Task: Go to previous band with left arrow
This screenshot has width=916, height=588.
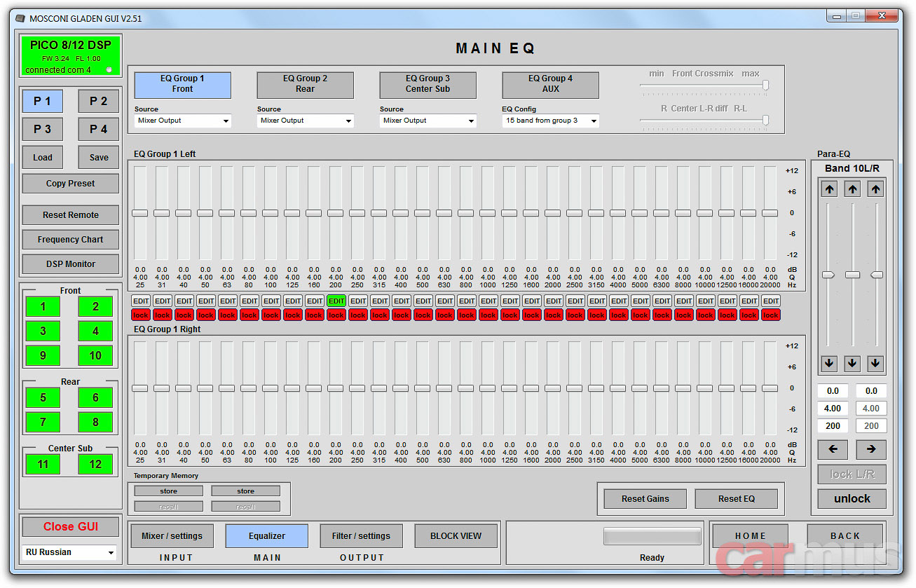Action: 833,449
